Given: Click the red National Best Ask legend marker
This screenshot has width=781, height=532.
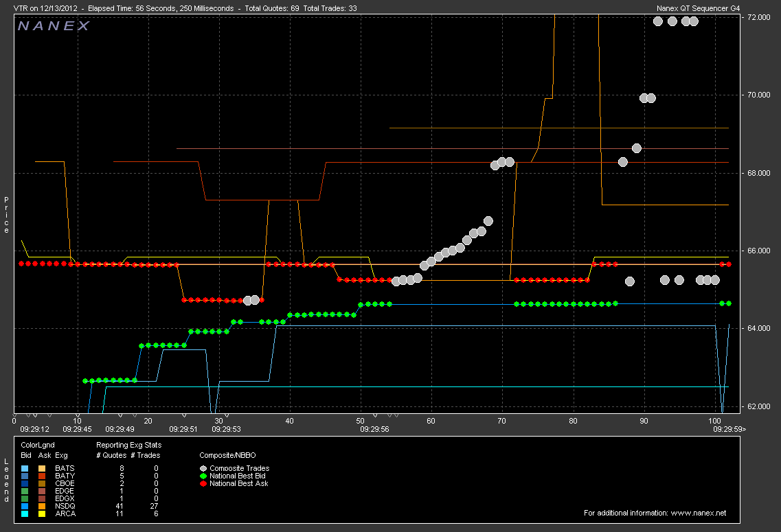Looking at the screenshot, I should pyautogui.click(x=203, y=484).
